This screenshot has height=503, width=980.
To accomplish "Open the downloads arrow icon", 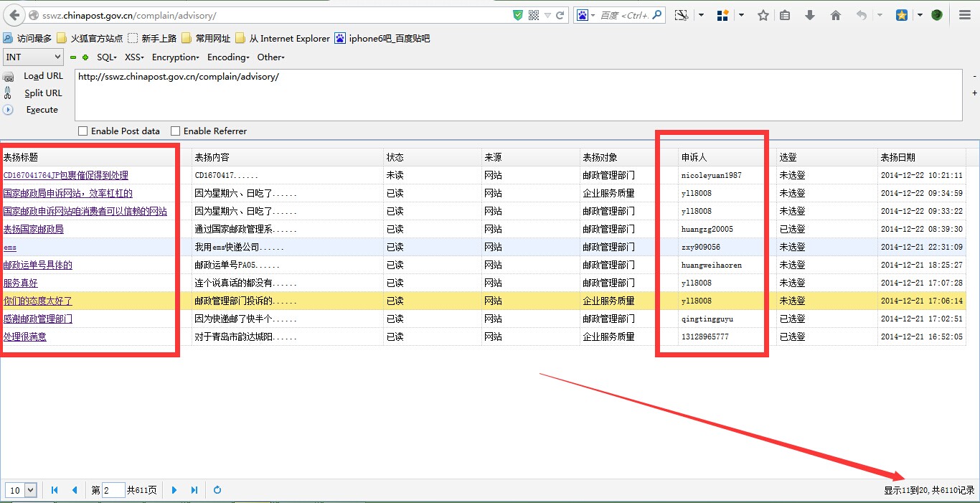I will coord(810,15).
